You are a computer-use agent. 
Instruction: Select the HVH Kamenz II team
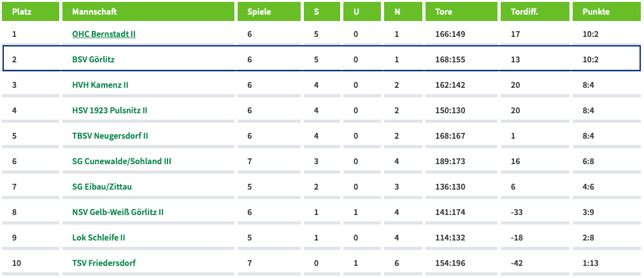100,85
